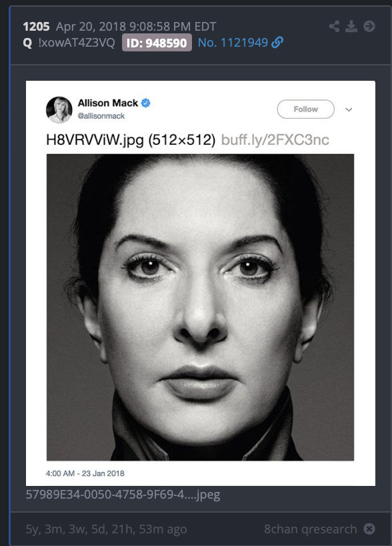The height and width of the screenshot is (546, 392).
Task: Click the blue verified badge
Action: (x=146, y=103)
